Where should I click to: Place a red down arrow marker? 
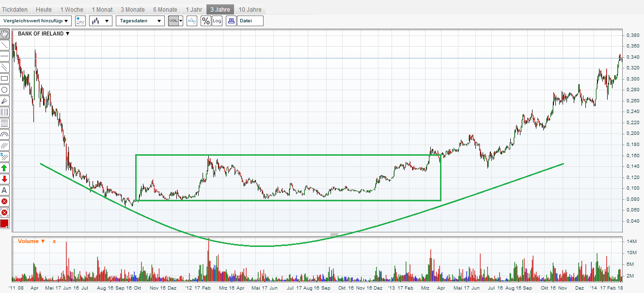pyautogui.click(x=5, y=179)
